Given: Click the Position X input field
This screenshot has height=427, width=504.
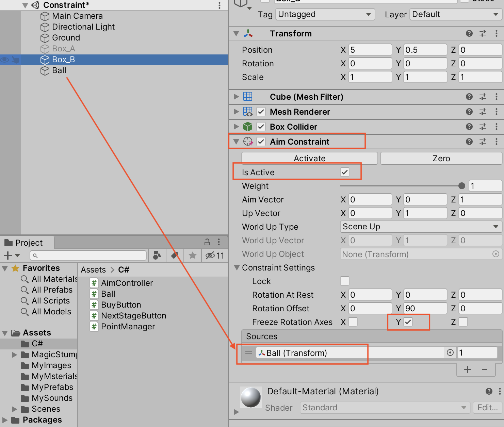Looking at the screenshot, I should pos(370,50).
